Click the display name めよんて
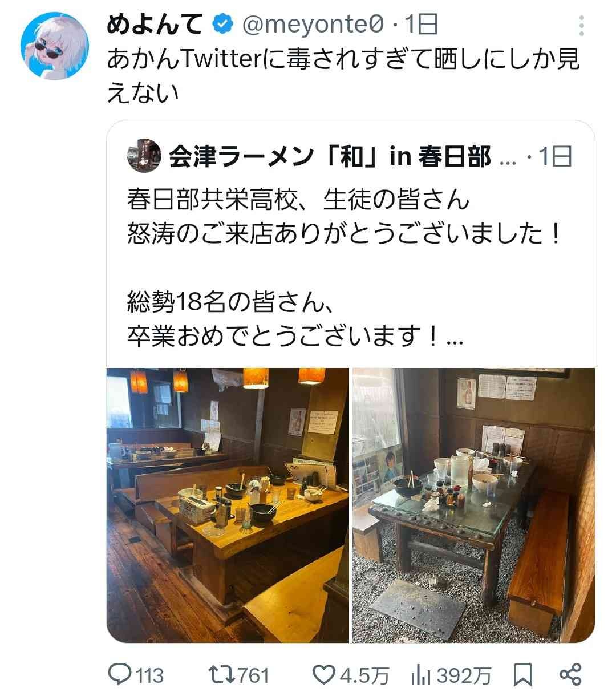616x696 pixels. coord(154,24)
